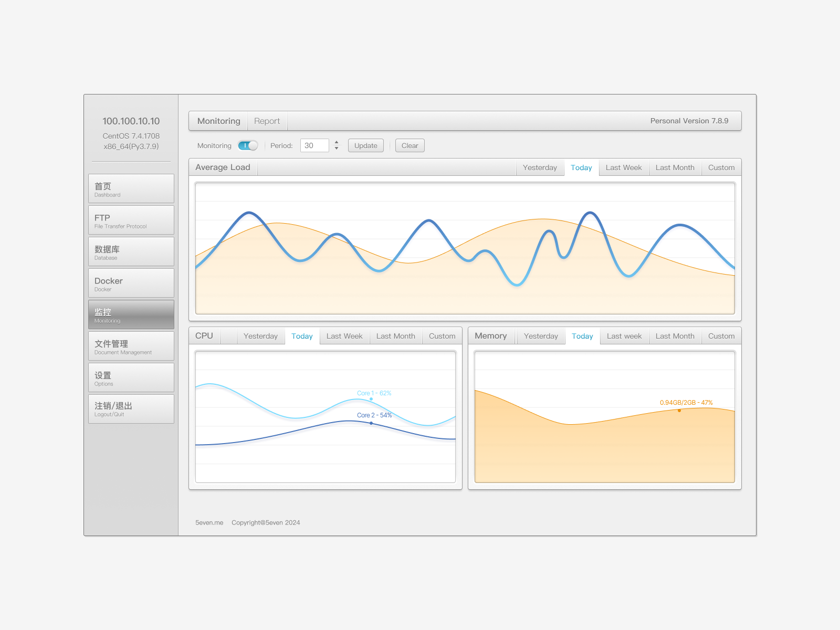840x630 pixels.
Task: Click the Update button
Action: pyautogui.click(x=365, y=145)
